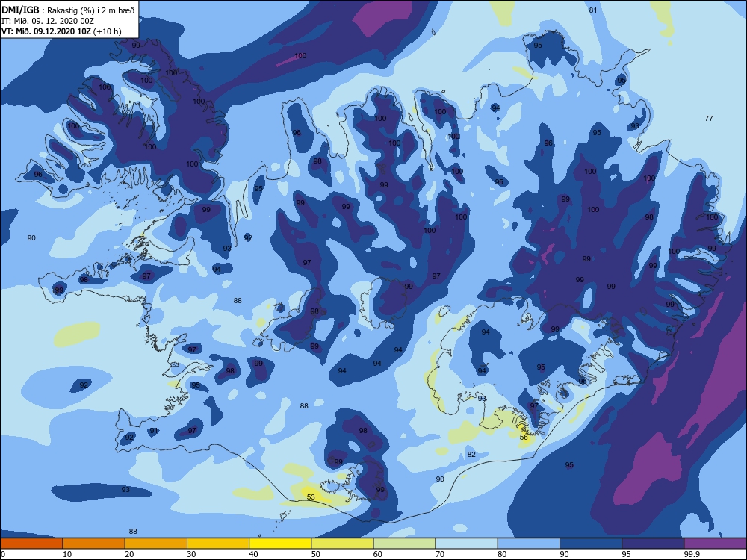Image resolution: width=747 pixels, height=560 pixels.
Task: Click the '56' value in the yellow patch
Action: [x=524, y=437]
